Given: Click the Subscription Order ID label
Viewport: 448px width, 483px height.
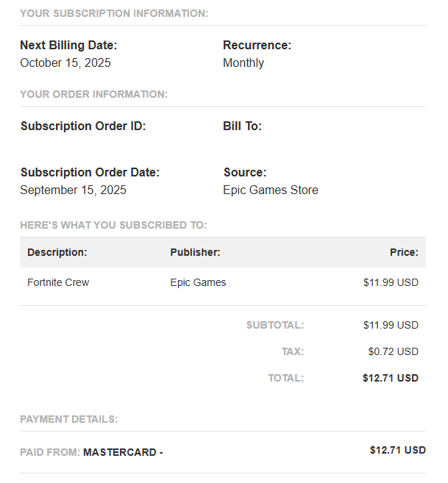Looking at the screenshot, I should pos(83,126).
